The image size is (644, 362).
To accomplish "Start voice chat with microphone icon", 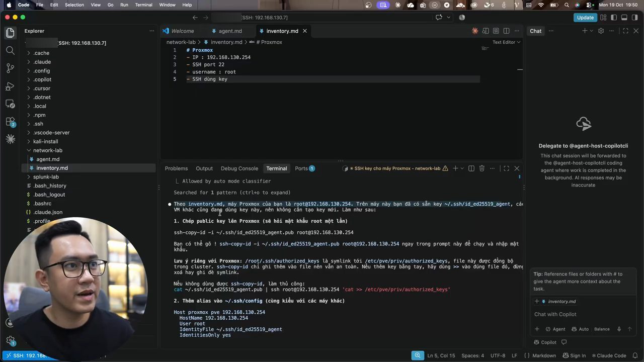I will pyautogui.click(x=619, y=329).
